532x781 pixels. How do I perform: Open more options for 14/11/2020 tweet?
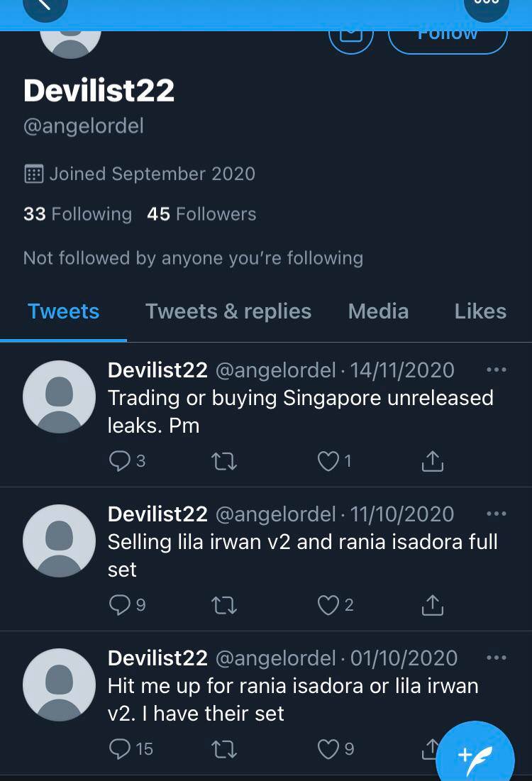497,370
